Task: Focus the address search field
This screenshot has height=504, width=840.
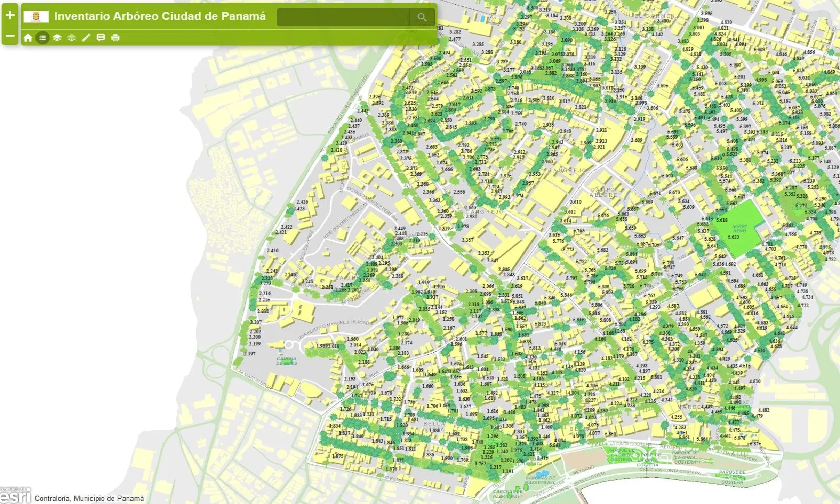Action: tap(344, 17)
